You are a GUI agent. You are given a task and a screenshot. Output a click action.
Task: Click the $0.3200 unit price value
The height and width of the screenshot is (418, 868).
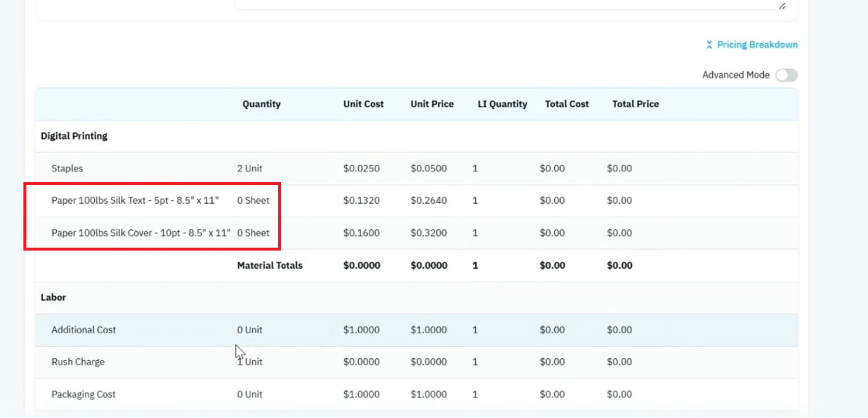428,232
